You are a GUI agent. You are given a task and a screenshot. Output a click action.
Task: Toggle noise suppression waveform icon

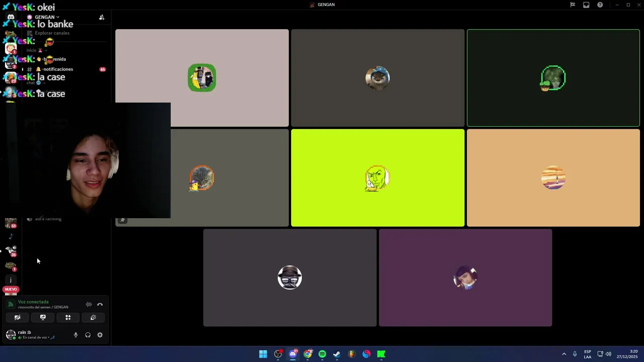point(89,304)
